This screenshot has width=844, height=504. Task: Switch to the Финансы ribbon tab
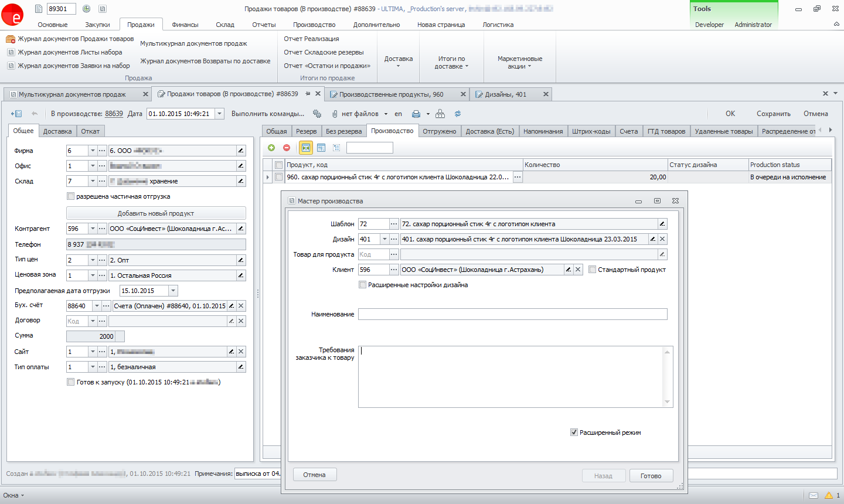pos(185,25)
